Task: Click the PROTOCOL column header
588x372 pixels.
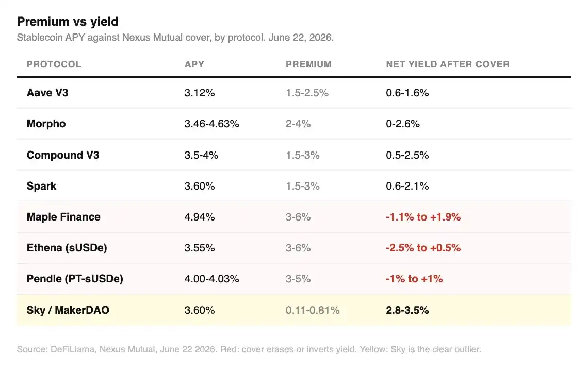Action: point(54,64)
